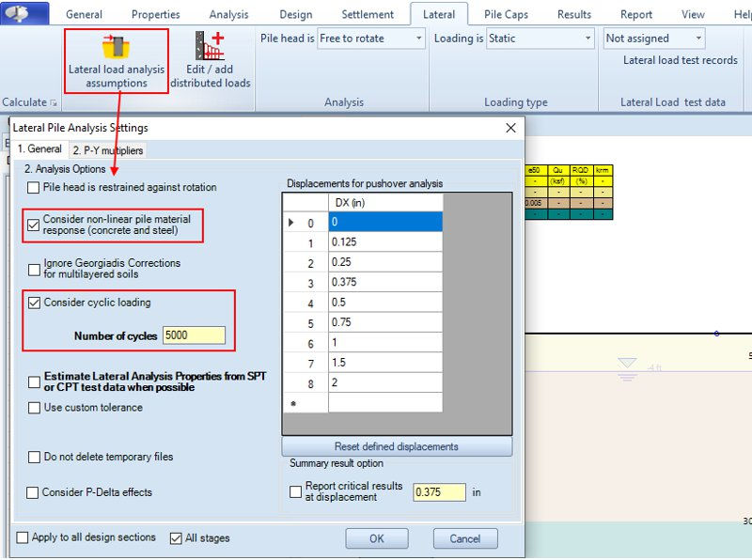Screen dimensions: 752x560
Task: Click the water table symbol in soil profile
Action: [627, 368]
